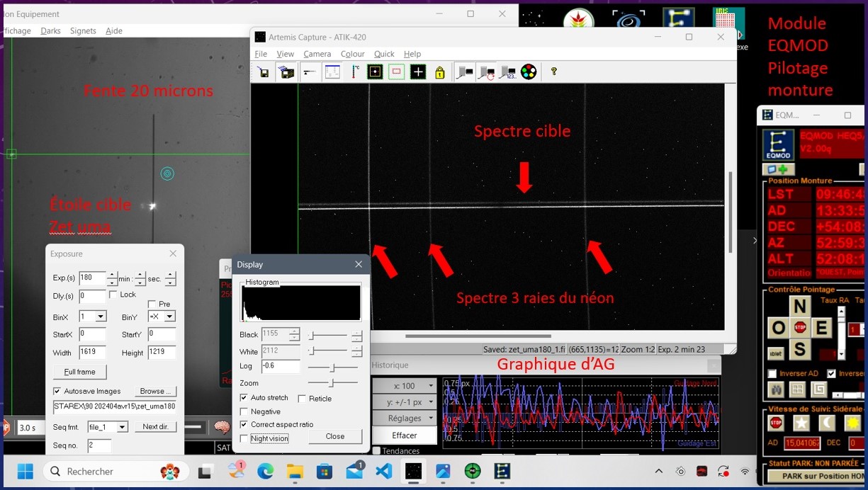Toggle the Autosave Images checkbox
The height and width of the screenshot is (490, 868).
(x=57, y=391)
